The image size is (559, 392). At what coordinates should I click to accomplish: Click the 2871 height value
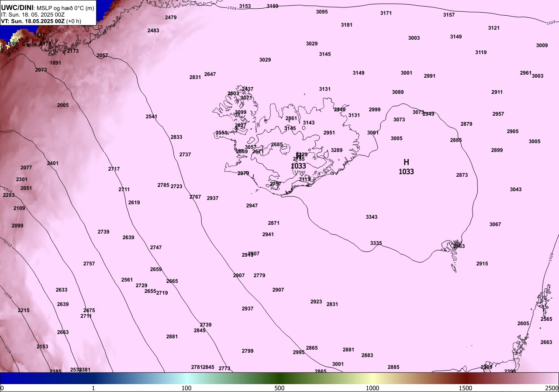click(x=274, y=223)
